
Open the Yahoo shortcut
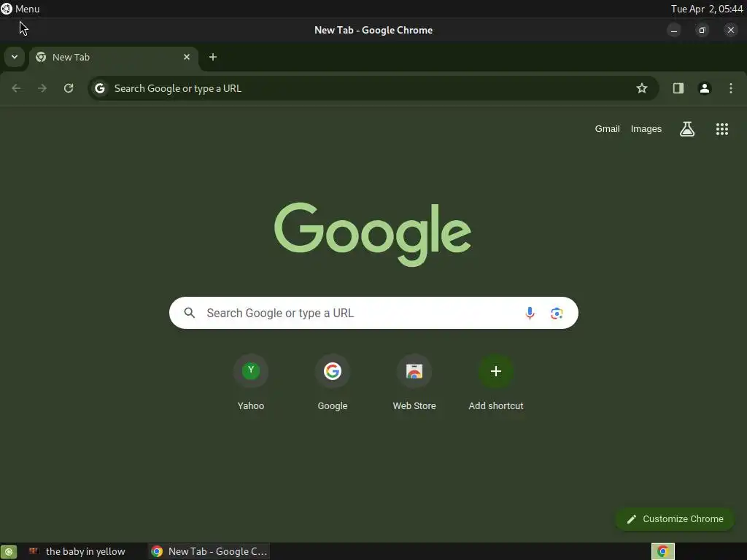click(x=251, y=382)
